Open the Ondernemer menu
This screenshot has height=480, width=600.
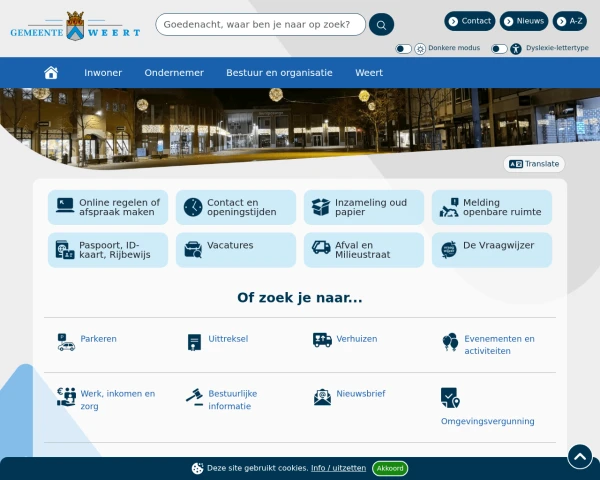click(174, 73)
